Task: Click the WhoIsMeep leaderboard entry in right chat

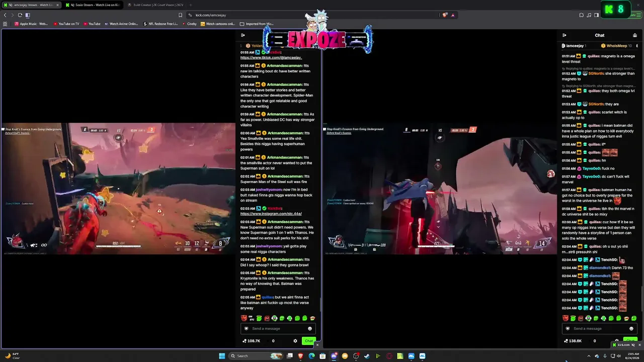Action: [x=617, y=46]
